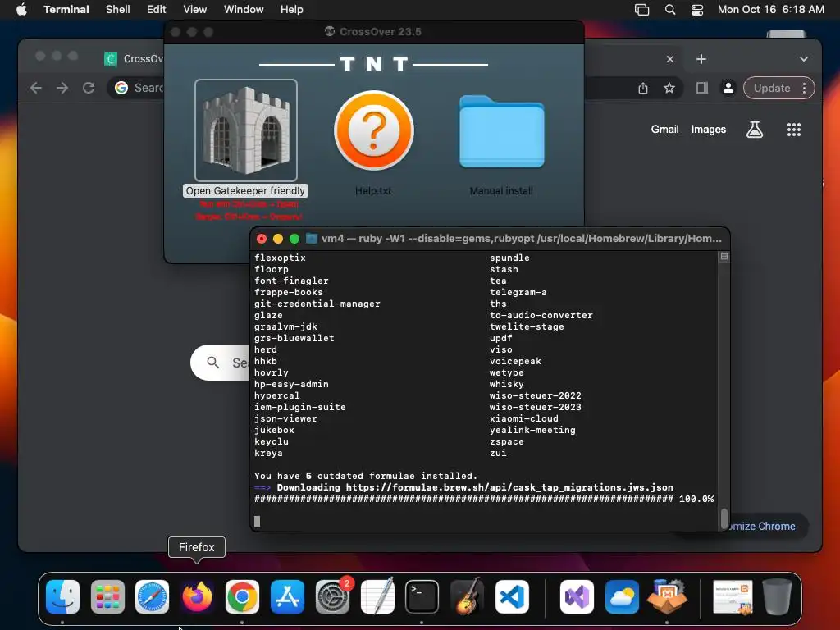This screenshot has width=840, height=630.
Task: Open Stage Manager windows icon in menu bar
Action: point(641,10)
